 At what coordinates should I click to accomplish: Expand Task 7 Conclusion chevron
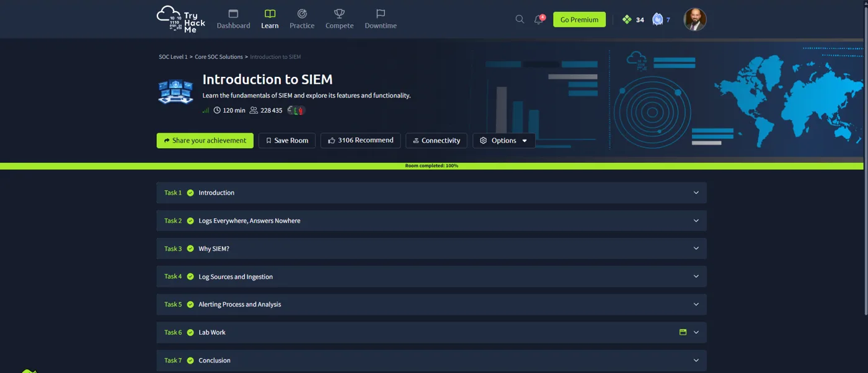[696, 360]
